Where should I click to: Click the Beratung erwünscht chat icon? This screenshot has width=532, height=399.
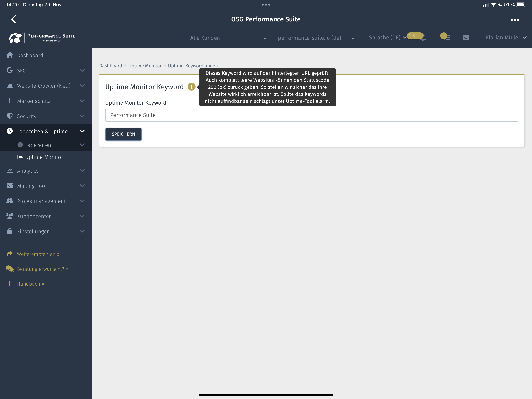click(x=10, y=269)
